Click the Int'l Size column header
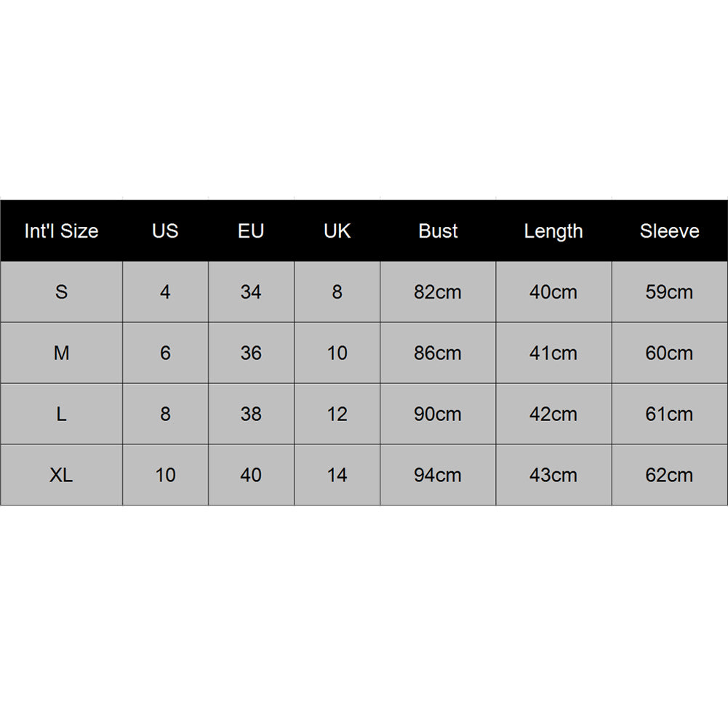Viewport: 728px width, 728px height. pos(61,231)
